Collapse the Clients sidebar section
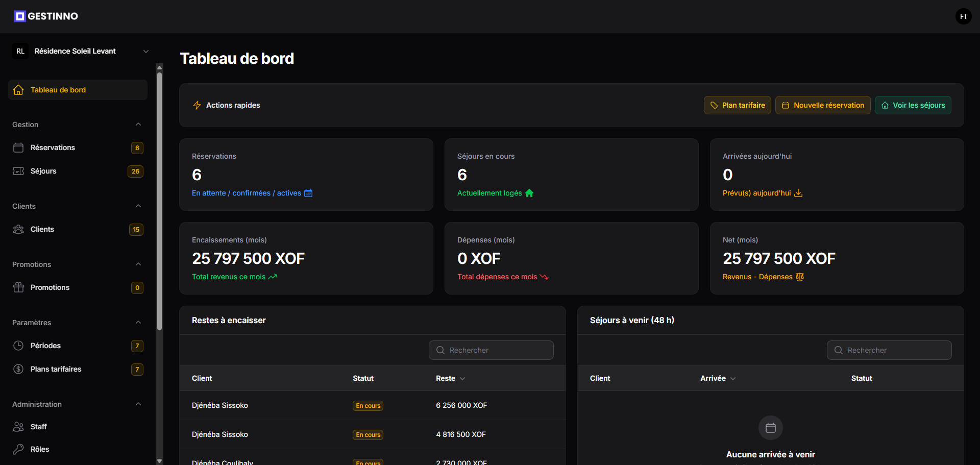 [x=138, y=206]
